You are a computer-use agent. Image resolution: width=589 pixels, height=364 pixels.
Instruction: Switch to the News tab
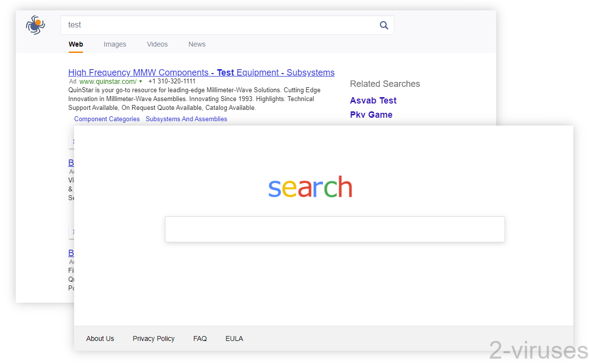[196, 44]
